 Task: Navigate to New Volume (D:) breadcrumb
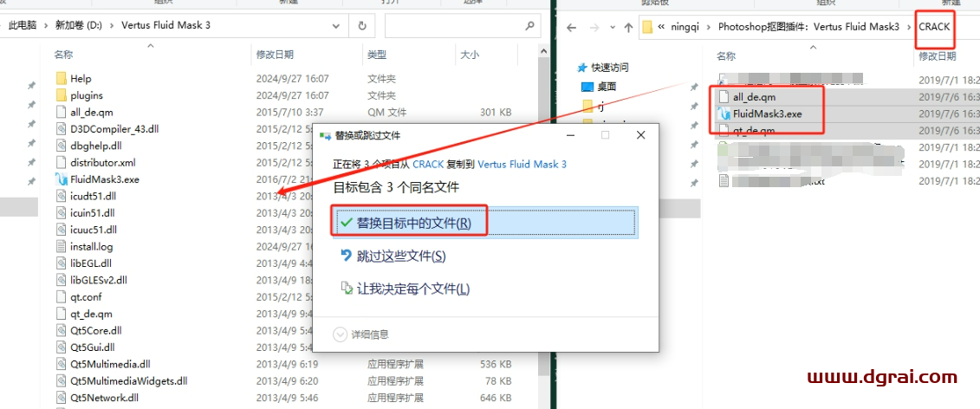(79, 26)
